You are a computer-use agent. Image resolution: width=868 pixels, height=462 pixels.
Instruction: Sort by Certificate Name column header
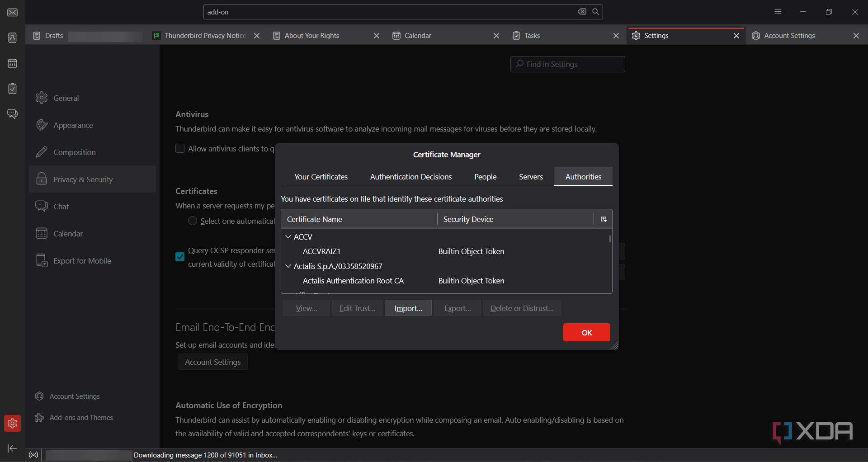tap(359, 219)
